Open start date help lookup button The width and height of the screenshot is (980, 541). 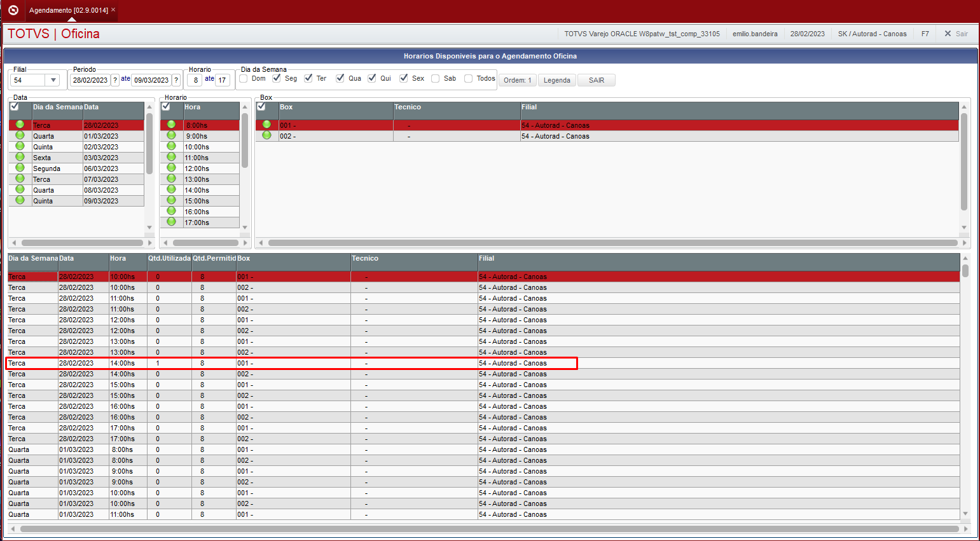pos(115,80)
